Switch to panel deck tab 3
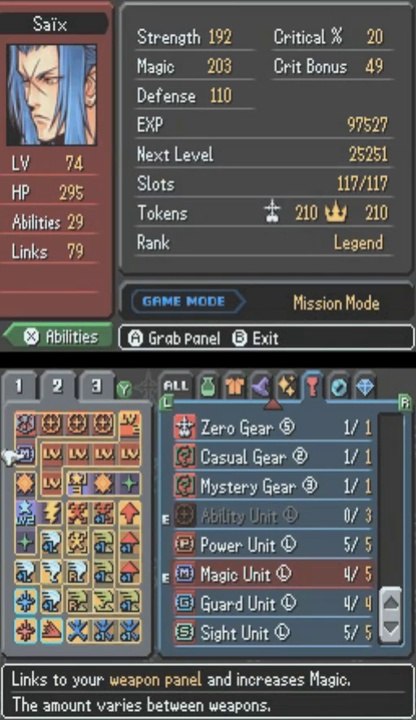Screen dimensions: 416x720 click(x=96, y=386)
